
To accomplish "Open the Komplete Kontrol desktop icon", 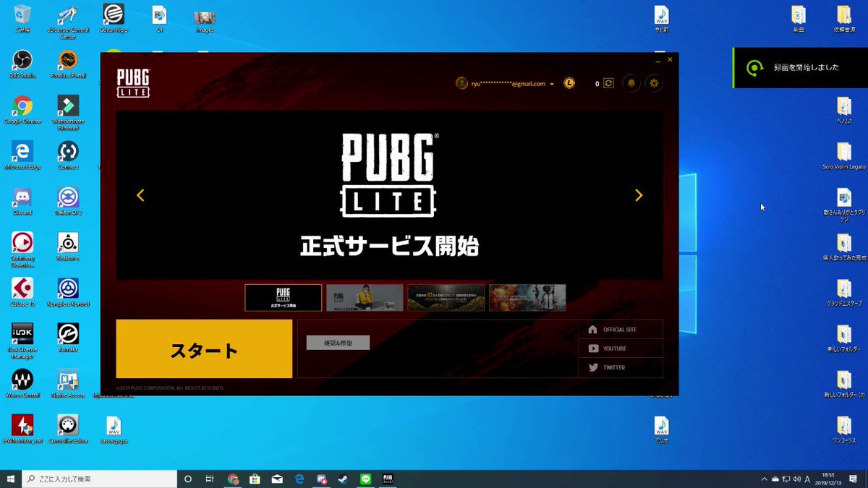I will coord(68,292).
